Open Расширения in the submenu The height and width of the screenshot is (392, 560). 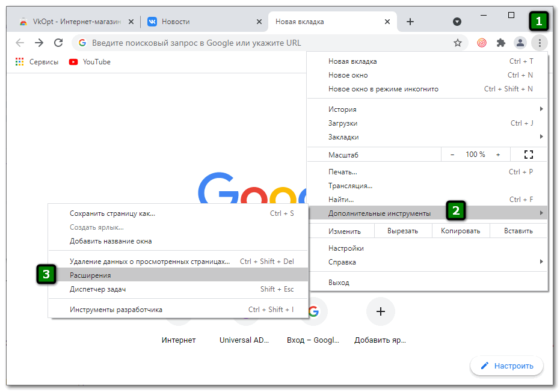(x=178, y=275)
